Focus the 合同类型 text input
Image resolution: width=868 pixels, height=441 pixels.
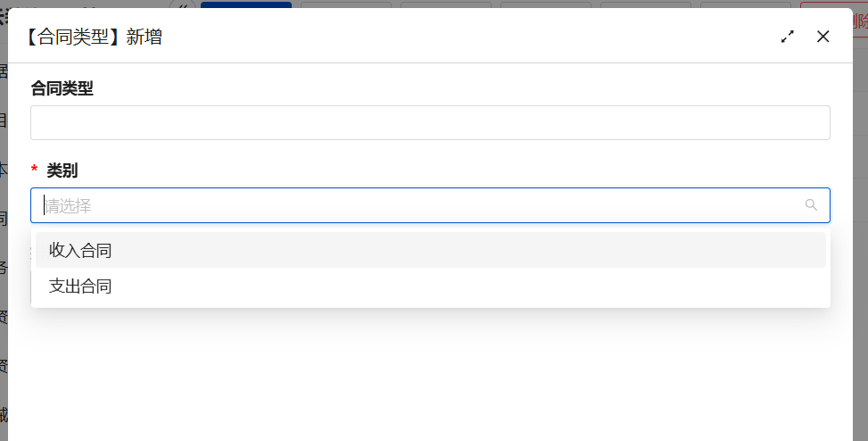coord(430,123)
